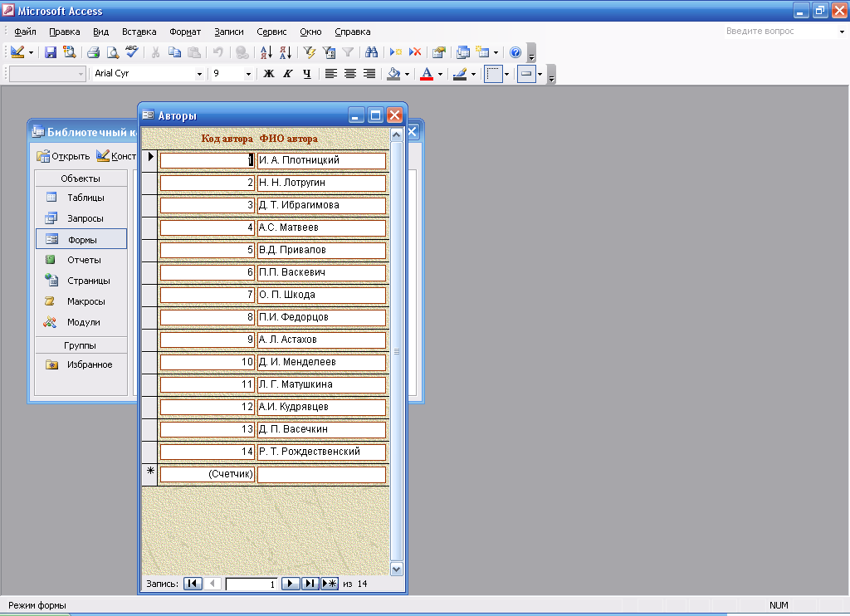Open Microsoft Access Help icon

click(515, 52)
